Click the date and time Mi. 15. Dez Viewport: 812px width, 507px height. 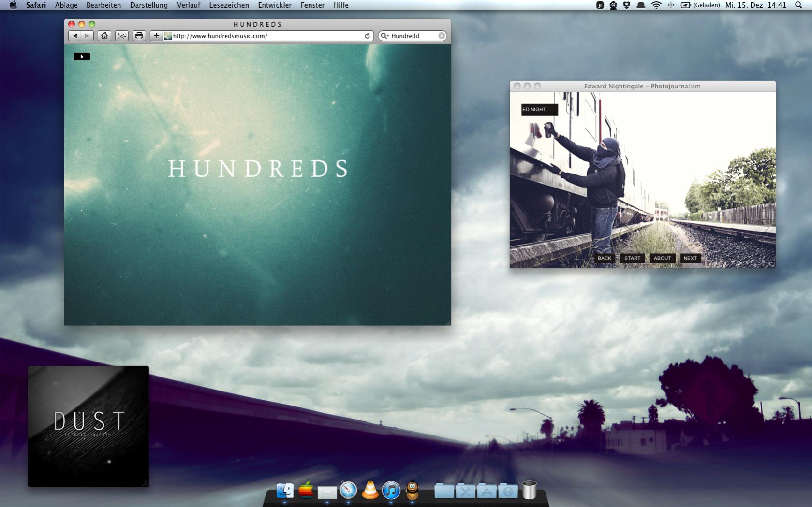(756, 5)
